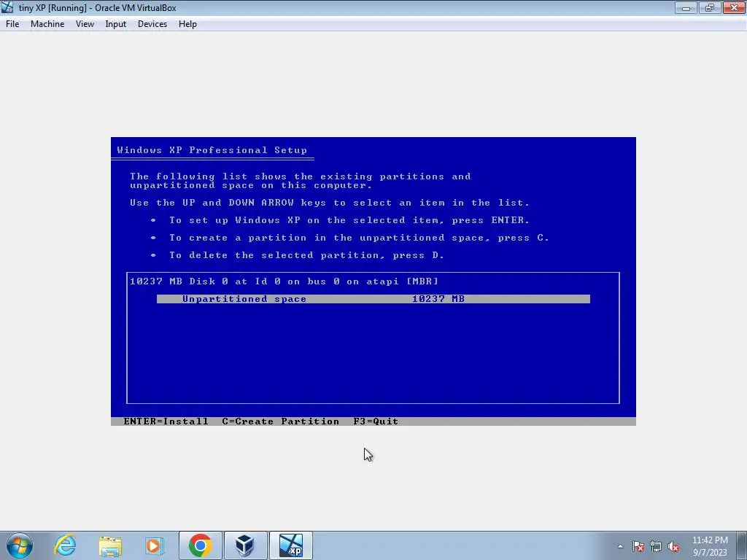Screen dimensions: 747x560
Task: Select the tiny XP VM taskbar icon
Action: coord(290,545)
